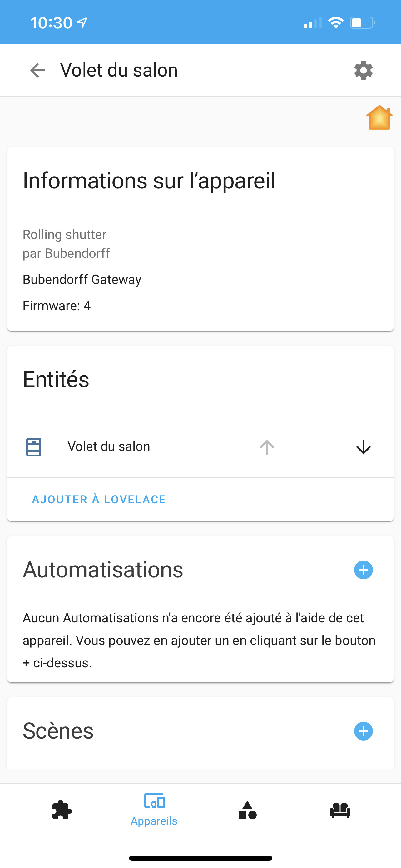Open the Volet du salon entity row
Image resolution: width=401 pixels, height=868 pixels.
(x=109, y=447)
